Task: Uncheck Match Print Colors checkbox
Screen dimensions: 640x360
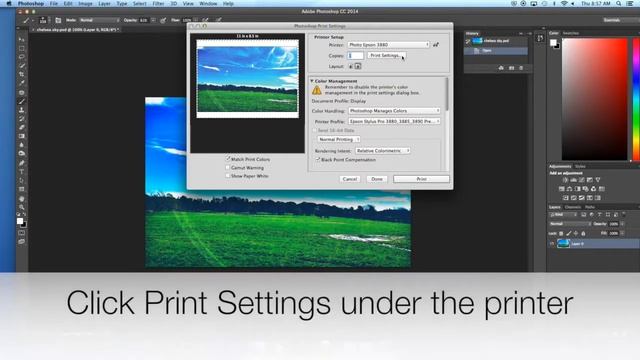Action: (228, 159)
